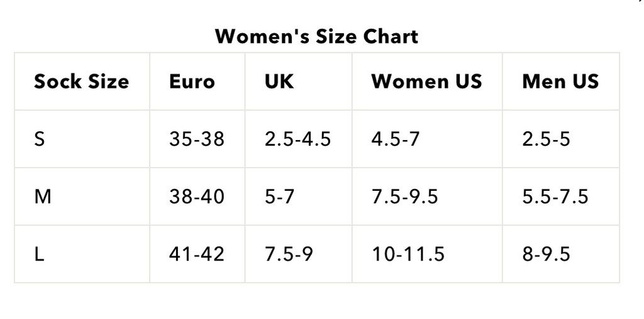Click the Euro column header
The height and width of the screenshot is (319, 644).
(x=192, y=82)
